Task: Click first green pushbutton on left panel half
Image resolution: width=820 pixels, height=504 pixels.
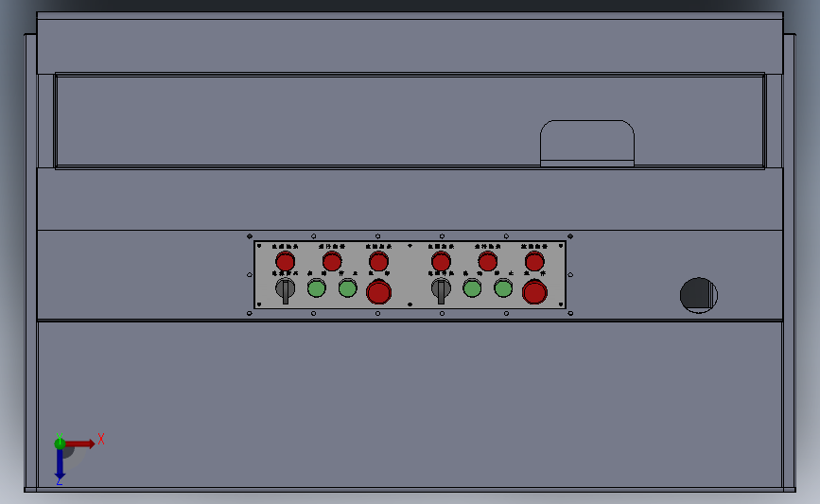Action: pos(317,288)
